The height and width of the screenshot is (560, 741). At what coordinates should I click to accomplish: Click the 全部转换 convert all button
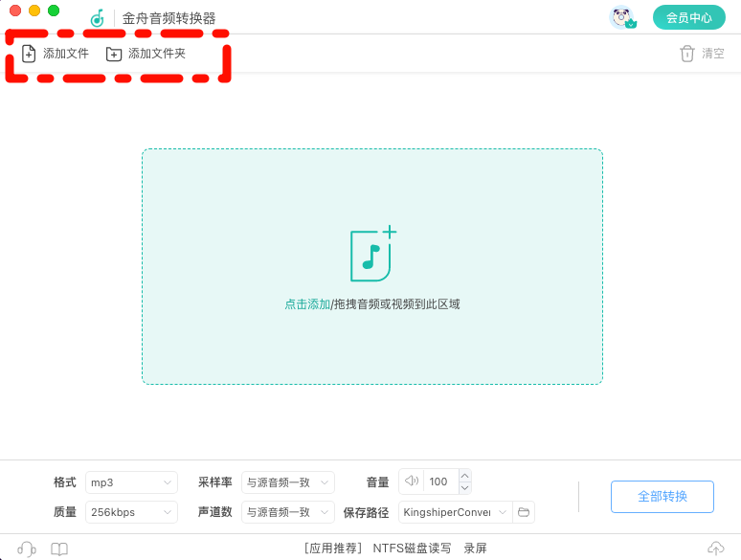662,497
